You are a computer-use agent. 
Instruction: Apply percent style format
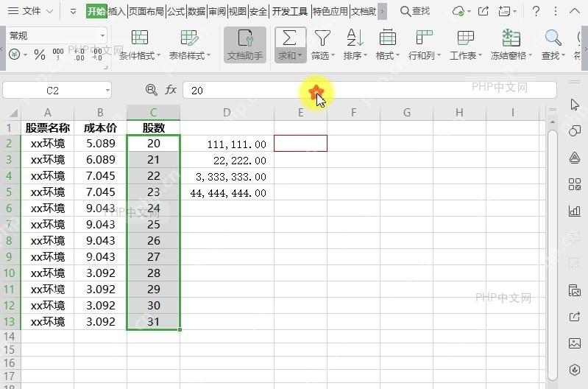[40, 55]
